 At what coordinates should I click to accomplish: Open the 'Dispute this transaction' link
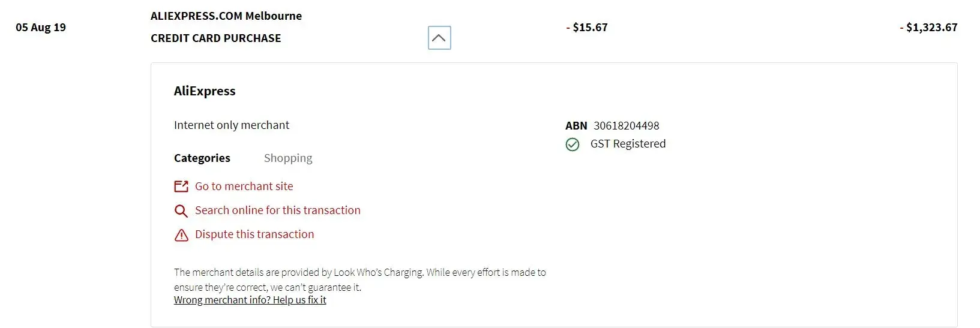[254, 234]
